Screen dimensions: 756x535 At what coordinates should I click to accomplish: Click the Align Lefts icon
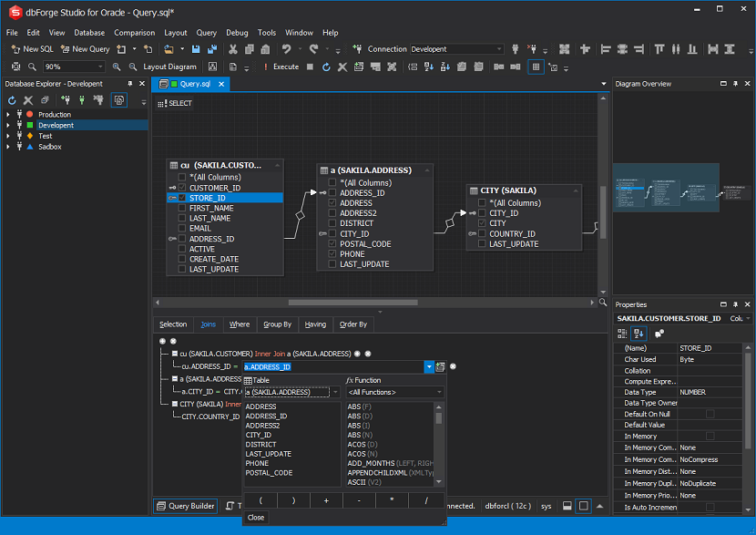[x=606, y=48]
